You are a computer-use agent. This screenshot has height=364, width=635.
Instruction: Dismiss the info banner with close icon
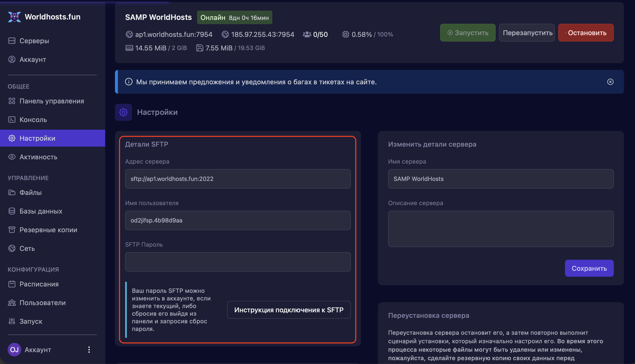(x=610, y=82)
